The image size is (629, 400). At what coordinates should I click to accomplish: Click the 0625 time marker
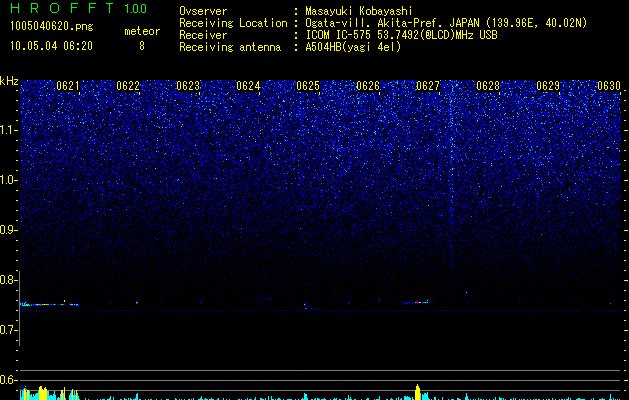308,85
